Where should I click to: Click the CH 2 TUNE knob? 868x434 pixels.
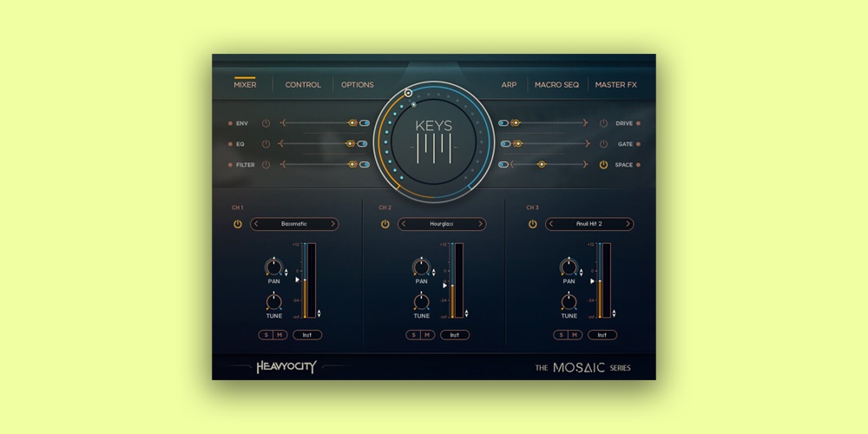pyautogui.click(x=421, y=302)
